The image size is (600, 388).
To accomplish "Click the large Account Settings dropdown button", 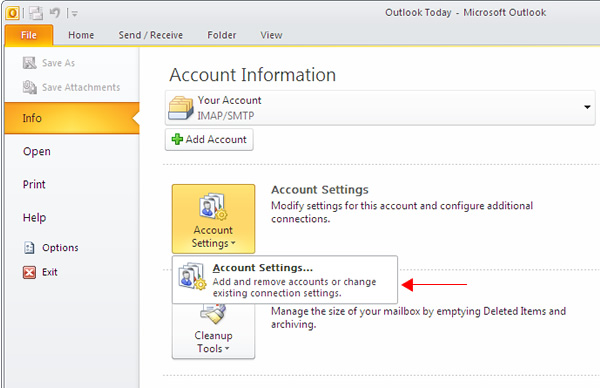I will (213, 218).
